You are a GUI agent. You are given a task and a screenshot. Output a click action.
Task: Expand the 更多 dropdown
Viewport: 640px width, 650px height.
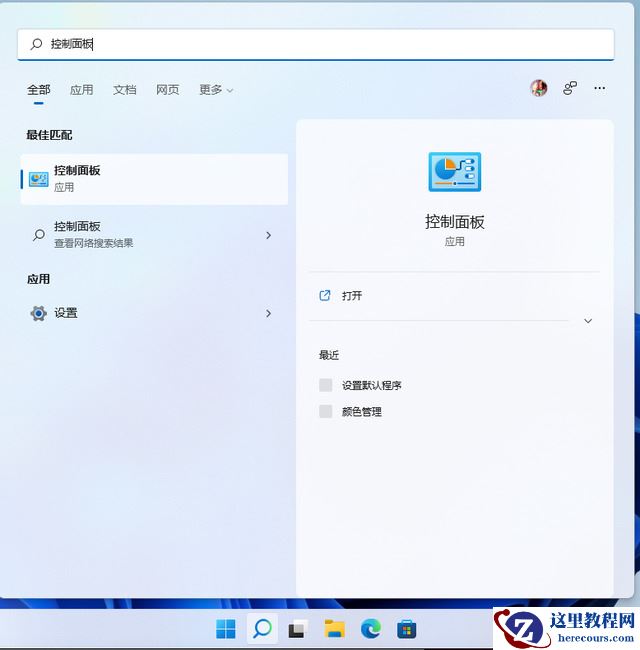pos(216,90)
